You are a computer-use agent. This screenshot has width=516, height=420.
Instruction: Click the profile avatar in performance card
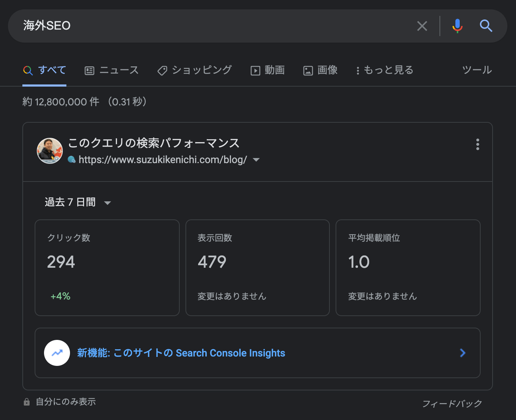point(50,151)
